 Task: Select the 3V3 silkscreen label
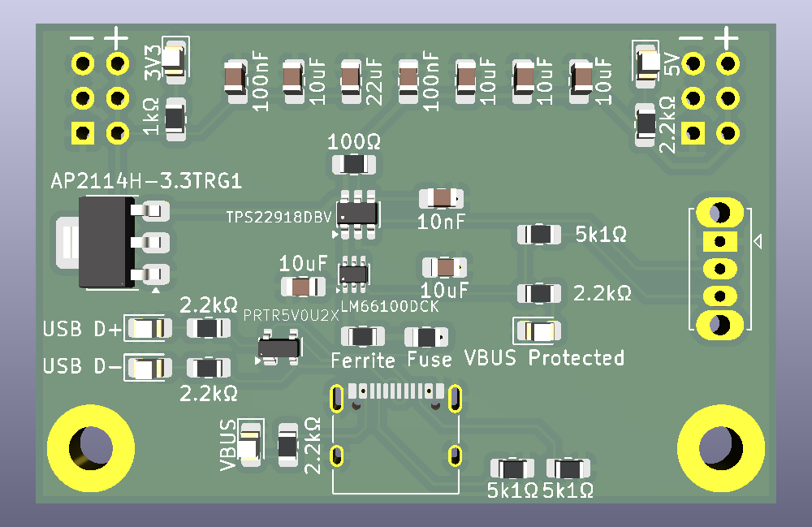(x=153, y=63)
